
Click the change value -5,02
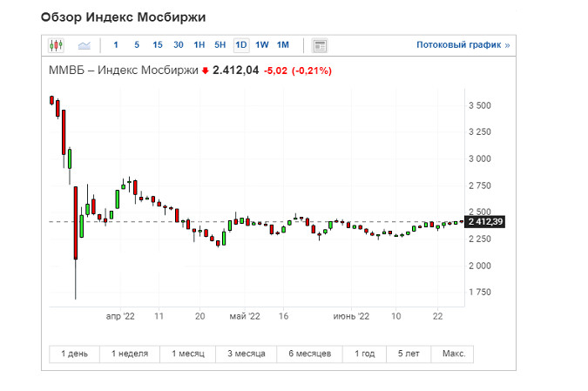pyautogui.click(x=275, y=71)
